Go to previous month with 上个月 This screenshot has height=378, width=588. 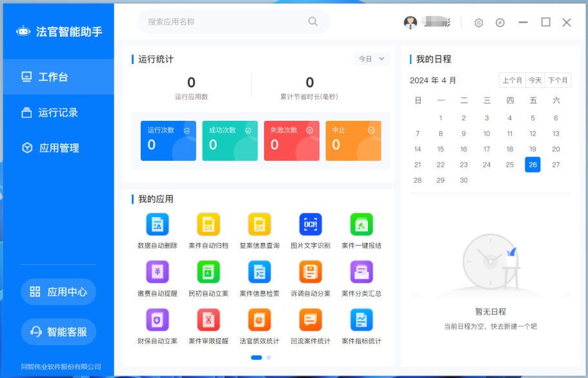tap(512, 81)
